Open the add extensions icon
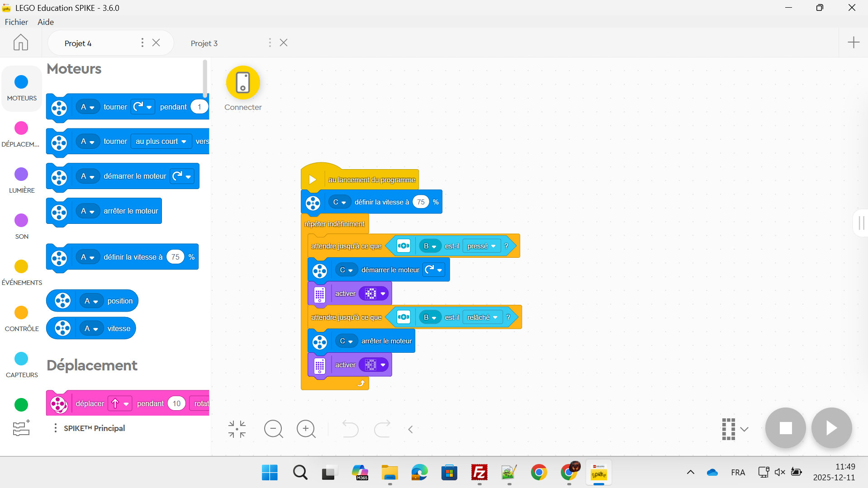The height and width of the screenshot is (488, 868). click(x=21, y=428)
